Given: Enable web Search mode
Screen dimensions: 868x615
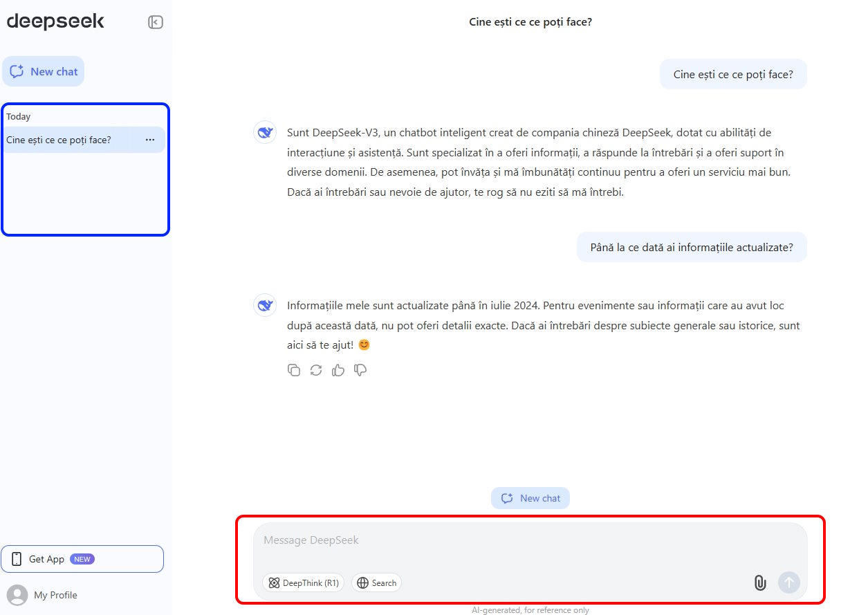Looking at the screenshot, I should coord(376,582).
